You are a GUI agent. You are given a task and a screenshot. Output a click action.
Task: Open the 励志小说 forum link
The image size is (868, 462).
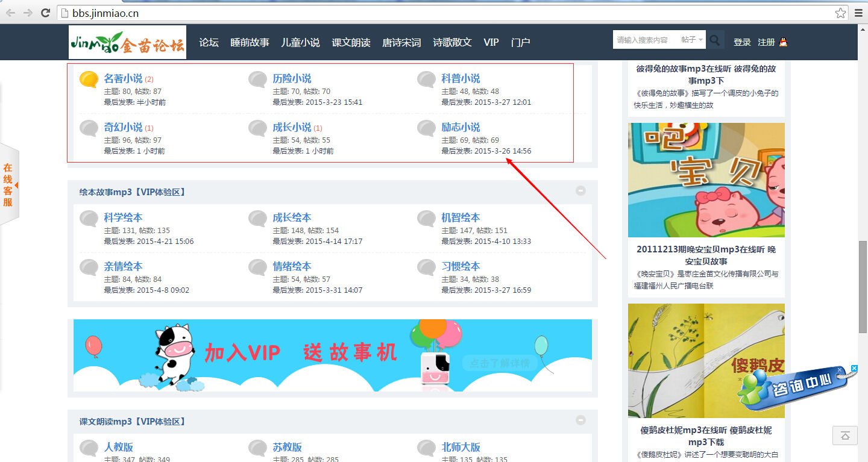coord(461,127)
